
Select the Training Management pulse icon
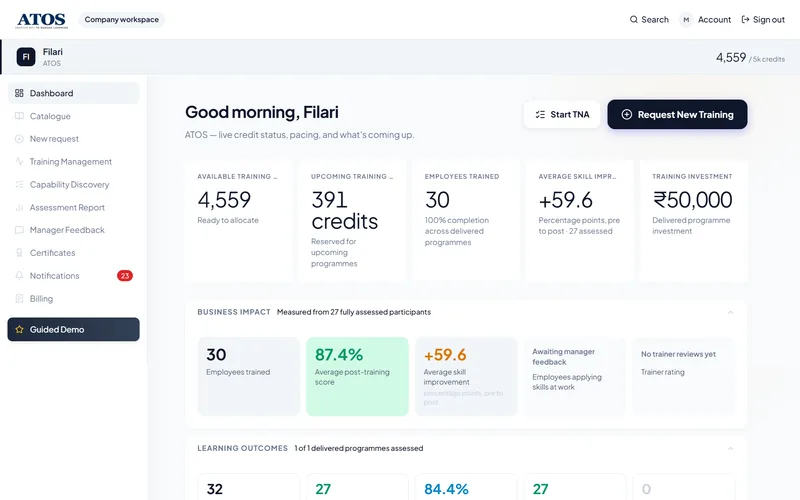(x=19, y=162)
